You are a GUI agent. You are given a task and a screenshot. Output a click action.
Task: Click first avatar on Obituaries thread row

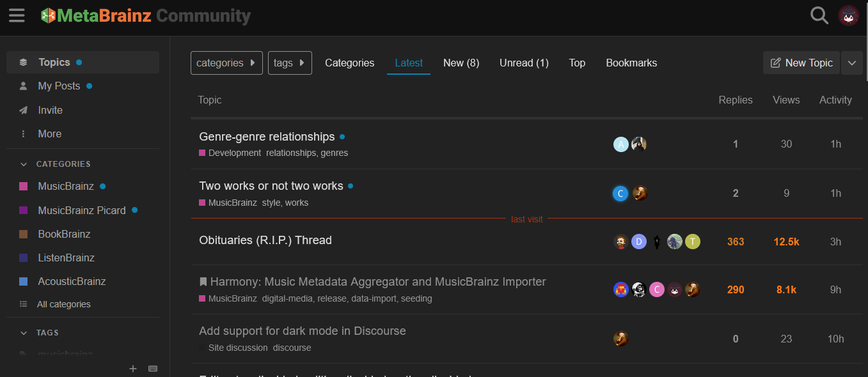tap(620, 242)
